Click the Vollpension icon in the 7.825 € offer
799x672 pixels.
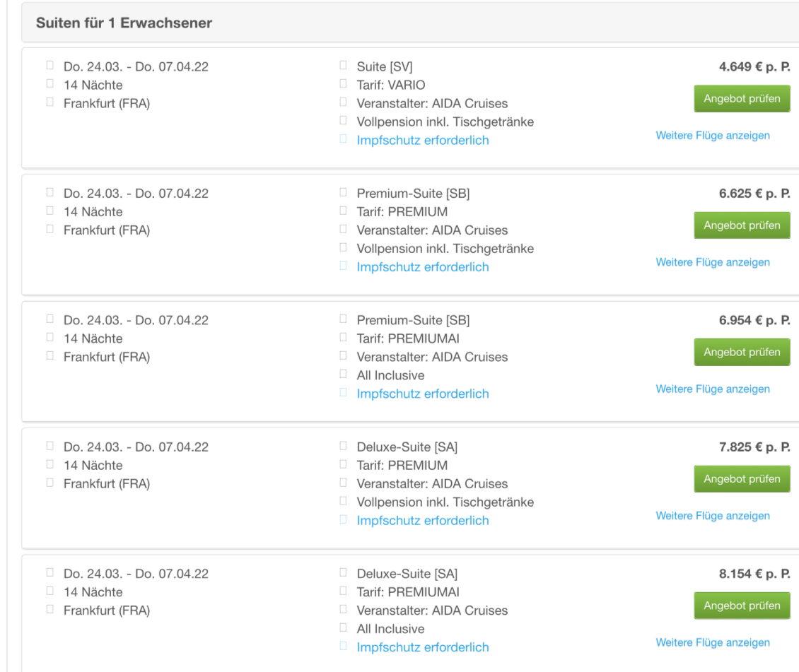click(x=344, y=502)
